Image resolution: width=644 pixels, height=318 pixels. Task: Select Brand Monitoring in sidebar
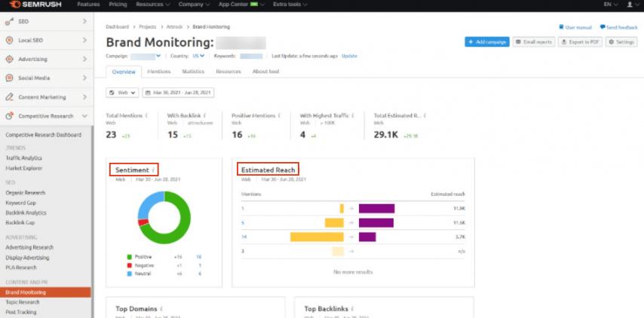coord(45,292)
